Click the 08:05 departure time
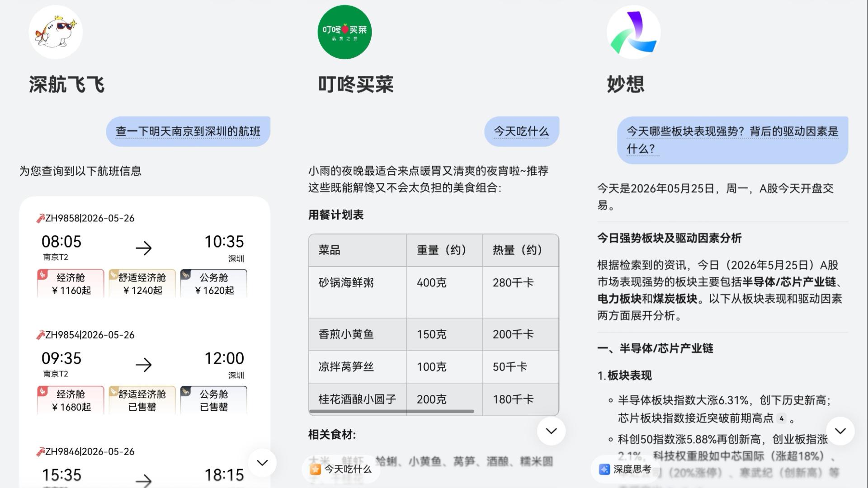This screenshot has width=868, height=488. point(61,242)
